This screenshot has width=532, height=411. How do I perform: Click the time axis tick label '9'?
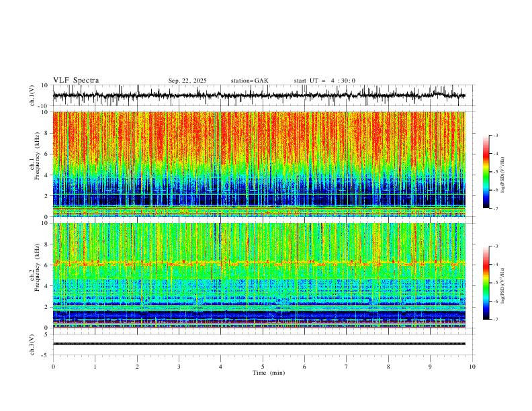pos(430,367)
